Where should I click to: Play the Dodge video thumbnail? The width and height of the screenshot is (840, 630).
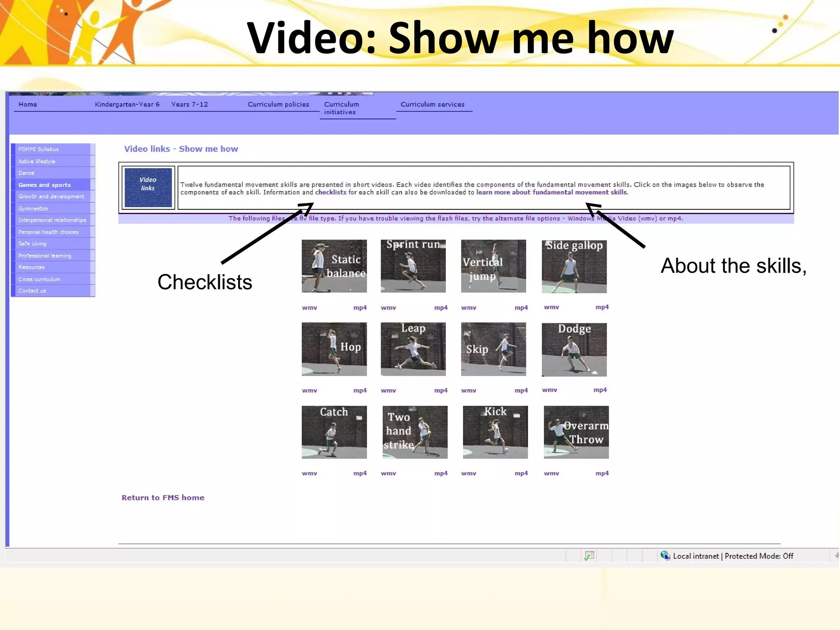tap(574, 349)
